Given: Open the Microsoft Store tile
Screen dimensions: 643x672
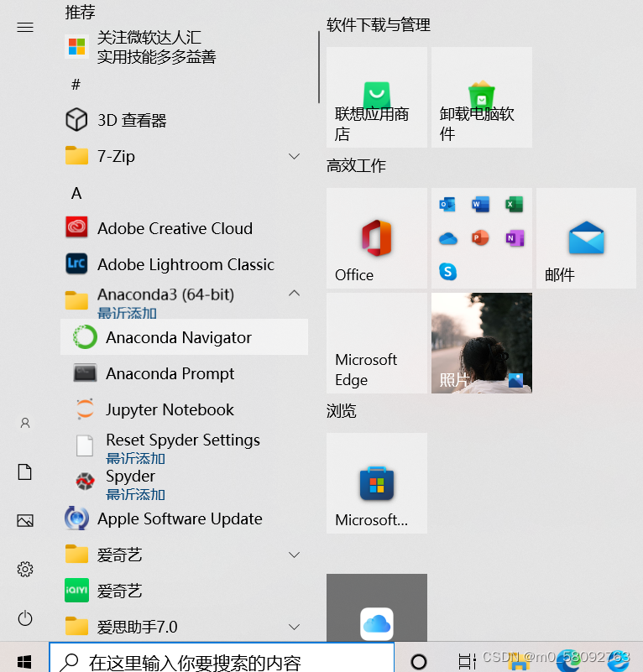Looking at the screenshot, I should [x=377, y=483].
